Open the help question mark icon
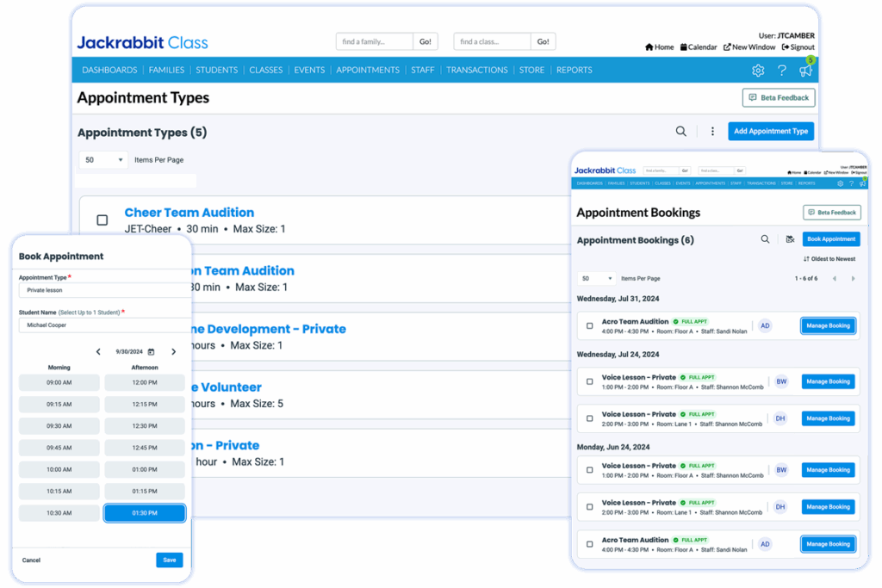This screenshot has height=588, width=882. point(782,71)
